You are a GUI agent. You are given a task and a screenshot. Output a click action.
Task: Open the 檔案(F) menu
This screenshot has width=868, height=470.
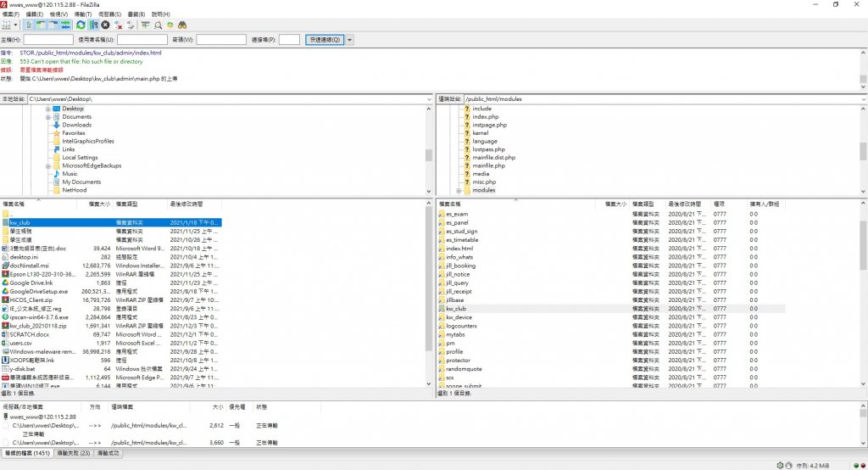click(x=10, y=14)
